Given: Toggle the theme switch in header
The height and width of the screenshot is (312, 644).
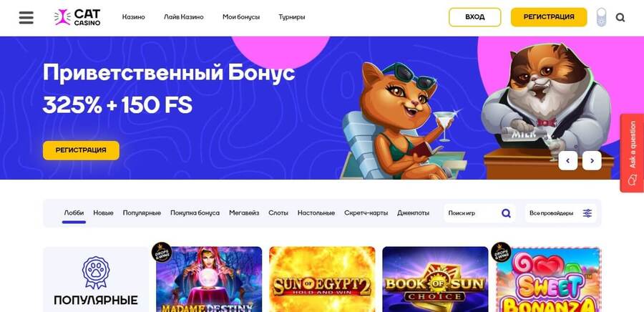Looking at the screenshot, I should pyautogui.click(x=601, y=17).
